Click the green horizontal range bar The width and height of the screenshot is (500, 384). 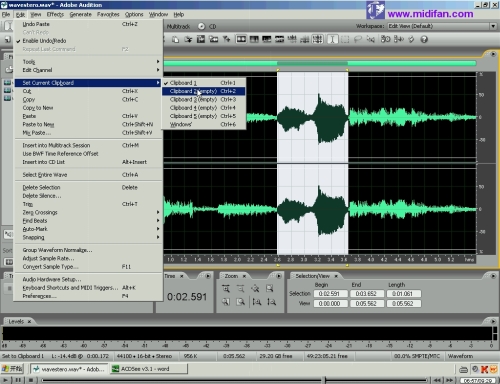[320, 63]
